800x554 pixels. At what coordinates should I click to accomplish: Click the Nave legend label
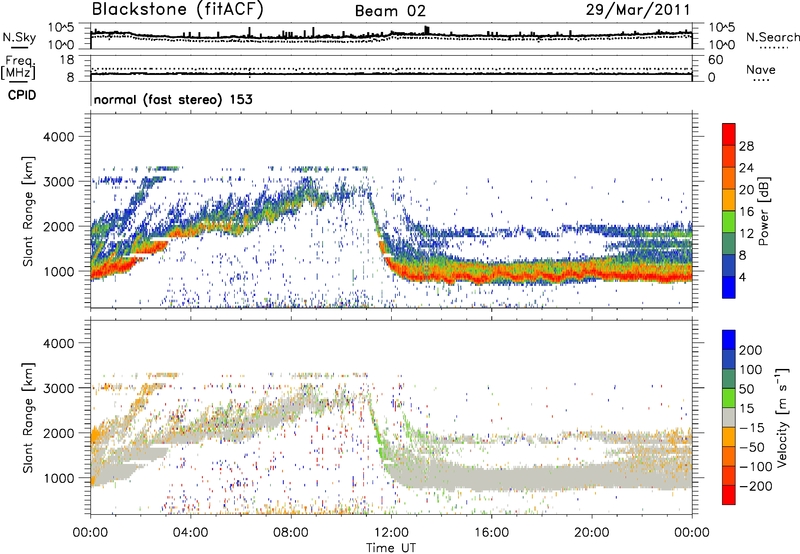click(760, 69)
